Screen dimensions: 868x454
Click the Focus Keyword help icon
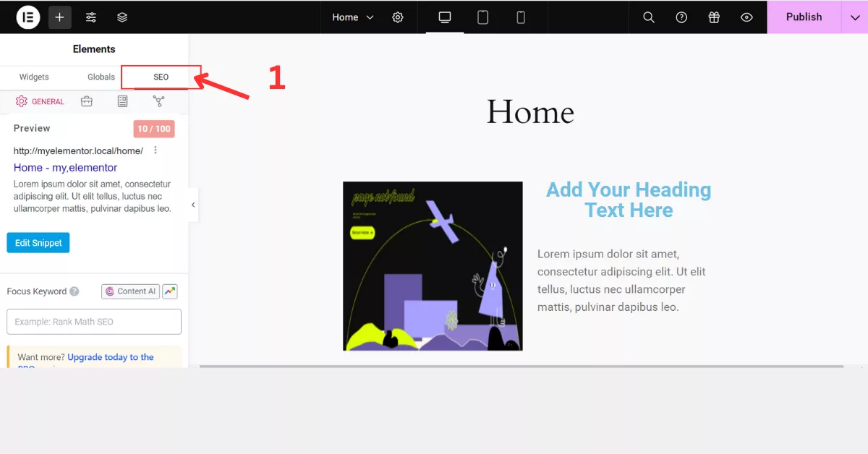coord(74,292)
